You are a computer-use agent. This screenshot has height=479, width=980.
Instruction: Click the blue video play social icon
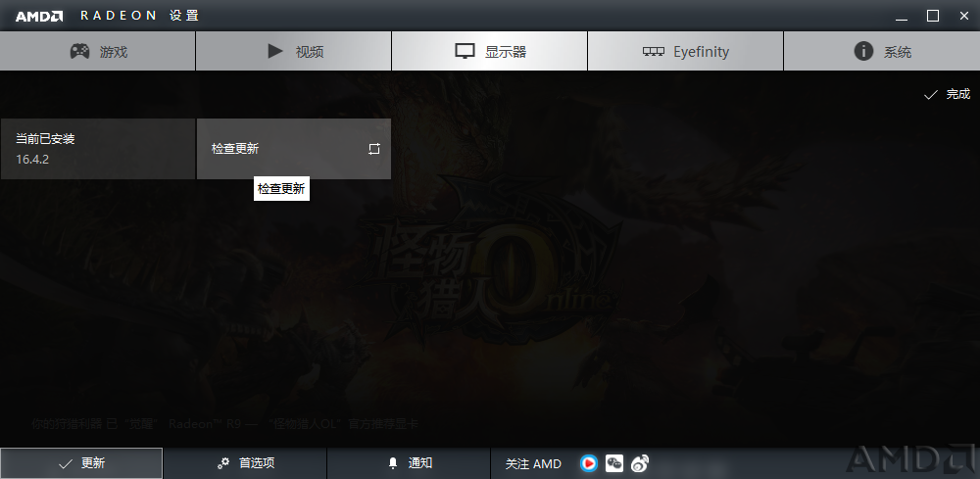click(x=589, y=463)
